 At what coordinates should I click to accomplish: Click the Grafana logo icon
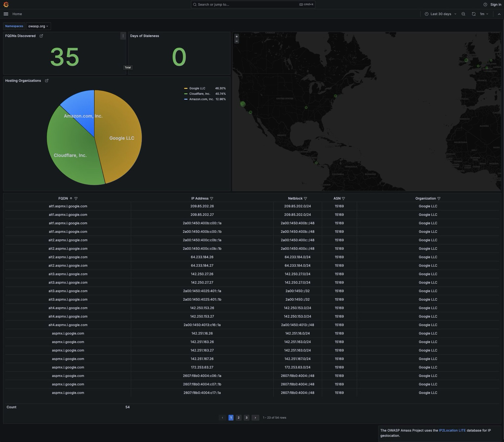click(6, 5)
